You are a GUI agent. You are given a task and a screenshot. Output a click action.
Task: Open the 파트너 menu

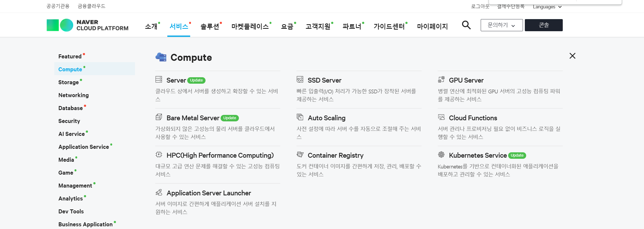352,26
